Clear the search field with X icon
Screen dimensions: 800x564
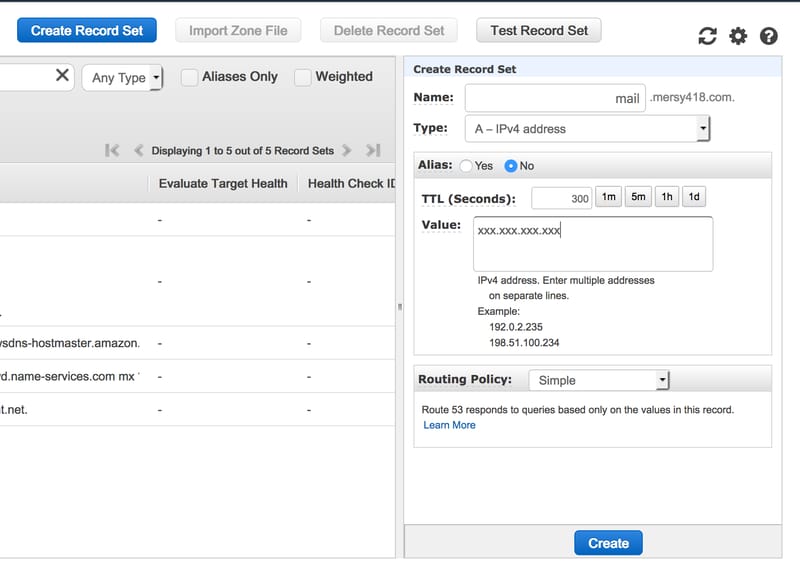(x=62, y=75)
